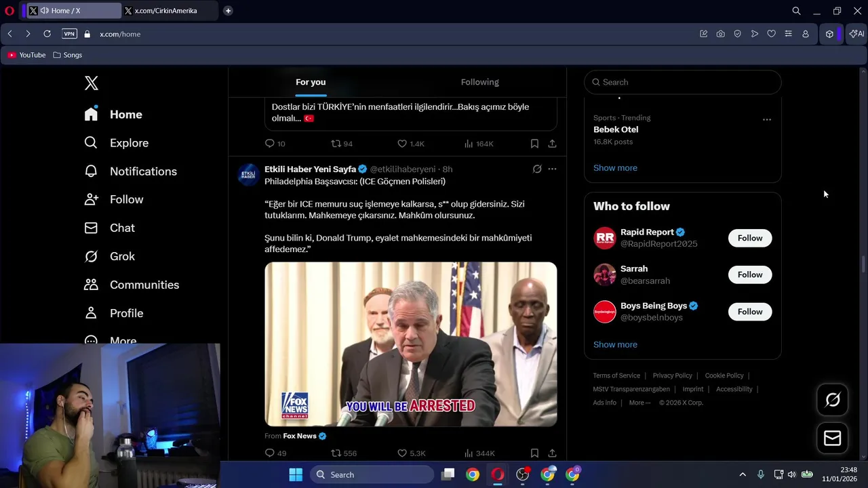The width and height of the screenshot is (868, 488).
Task: Go back in browser
Action: pyautogui.click(x=10, y=34)
